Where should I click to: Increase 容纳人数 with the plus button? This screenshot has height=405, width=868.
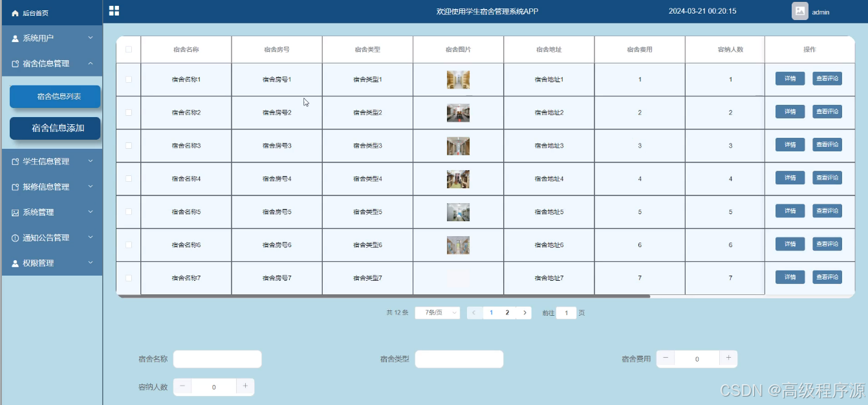click(245, 387)
